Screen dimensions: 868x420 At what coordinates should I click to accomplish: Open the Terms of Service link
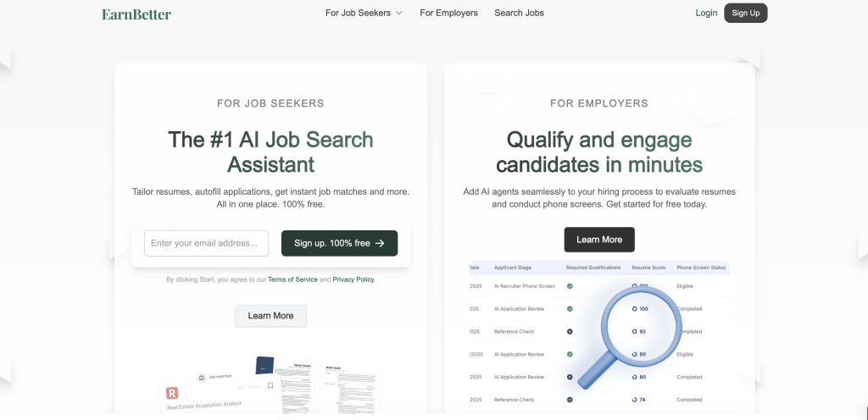click(292, 279)
